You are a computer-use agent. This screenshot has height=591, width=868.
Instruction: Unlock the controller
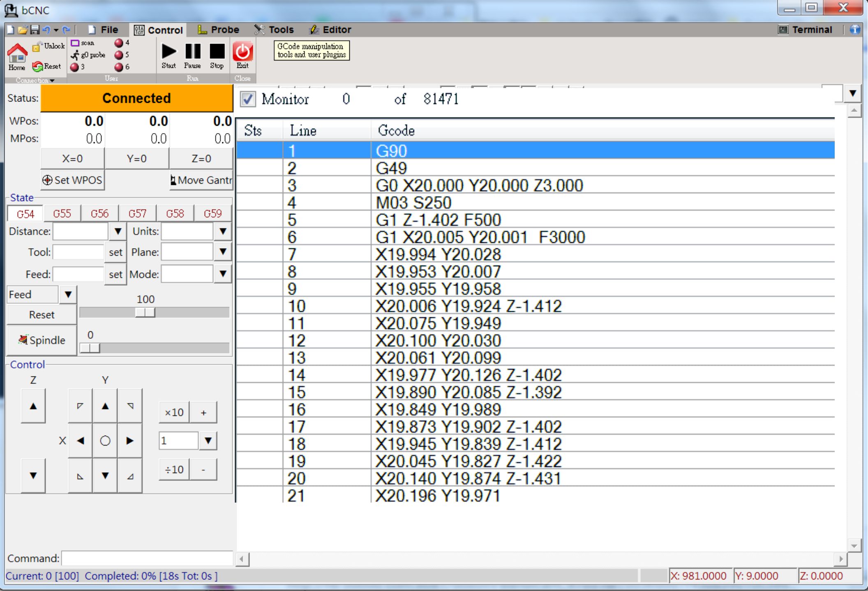pyautogui.click(x=48, y=46)
